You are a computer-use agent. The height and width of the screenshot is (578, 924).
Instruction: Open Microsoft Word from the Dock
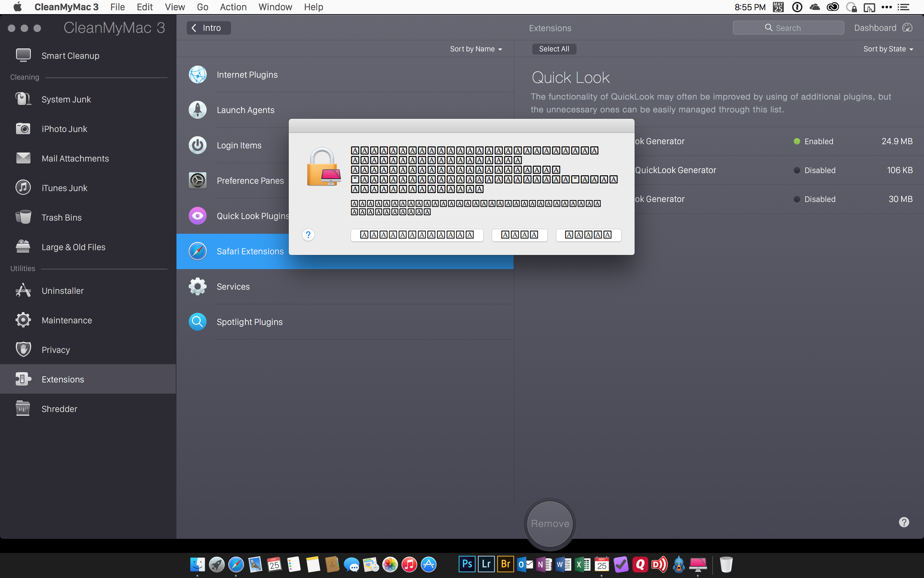point(563,564)
